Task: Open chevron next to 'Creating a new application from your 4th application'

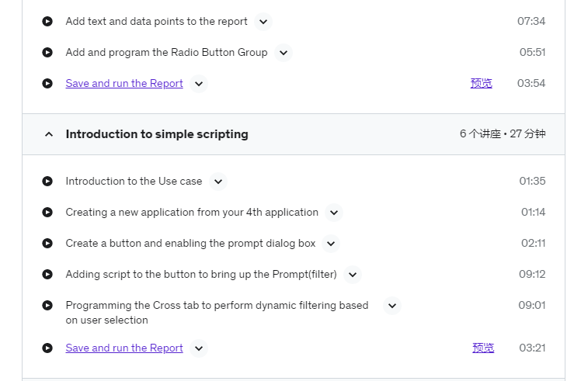Action: [x=334, y=213]
